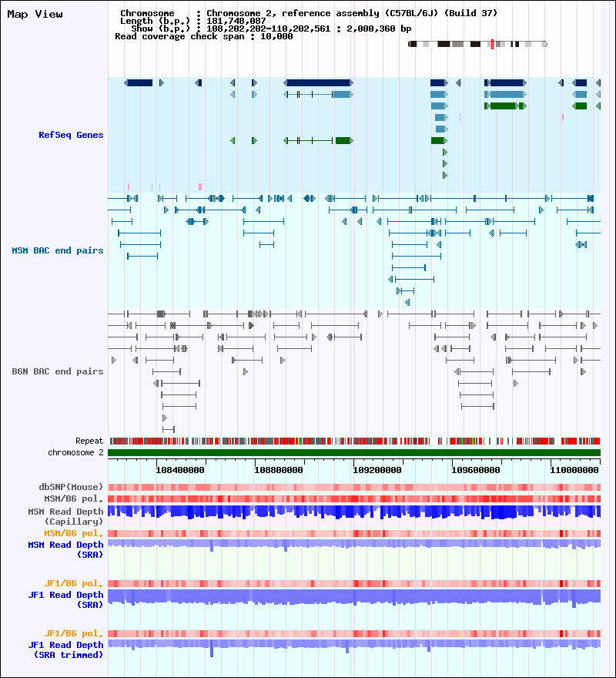Click the Repeat track's red and gray band
Image resolution: width=616 pixels, height=678 pixels.
(x=354, y=441)
